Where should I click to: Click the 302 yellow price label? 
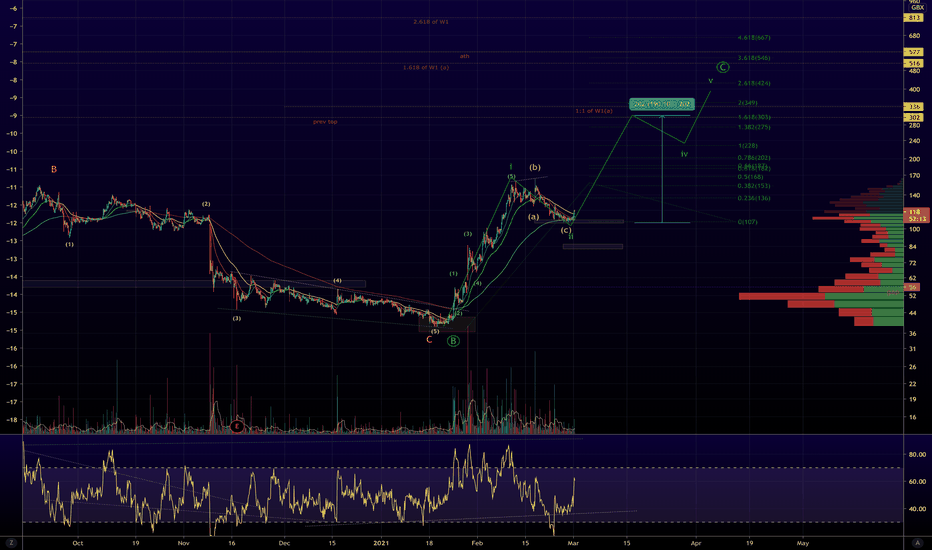[x=914, y=118]
